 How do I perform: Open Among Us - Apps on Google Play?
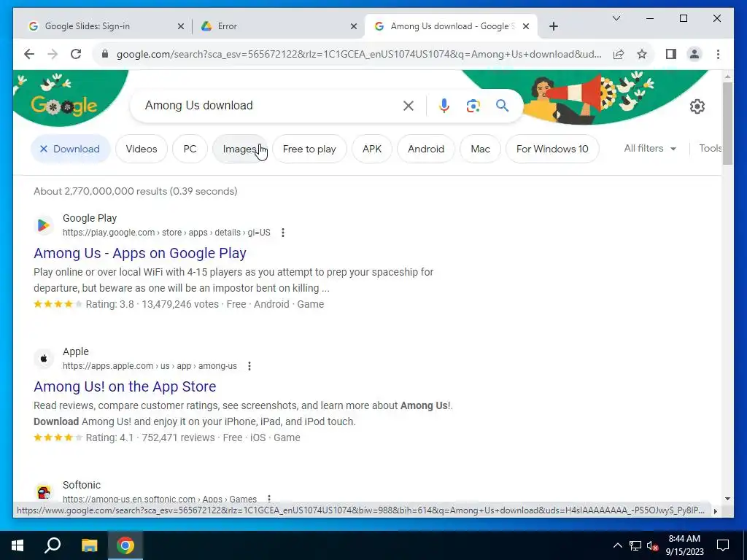pos(140,253)
